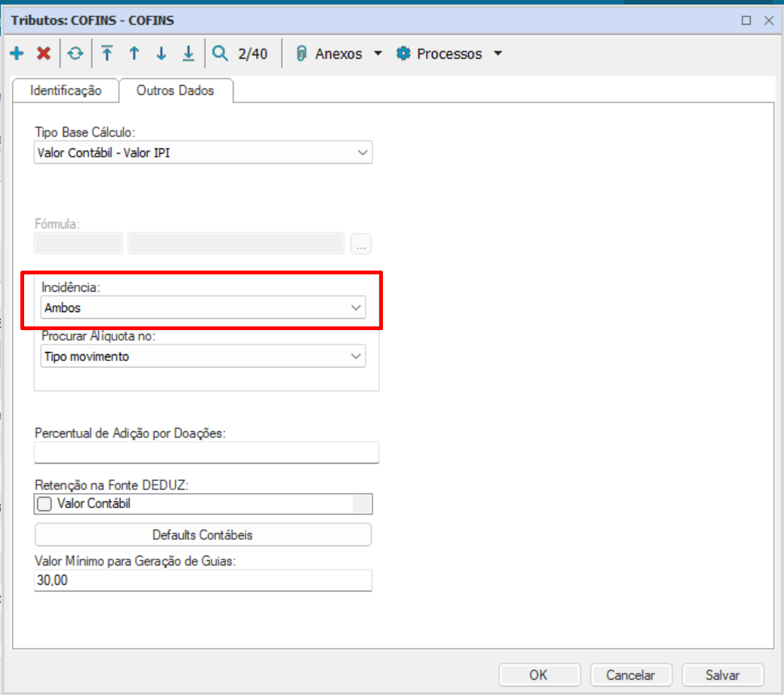Click the Salvar button
This screenshot has height=695, width=784.
pos(723,675)
